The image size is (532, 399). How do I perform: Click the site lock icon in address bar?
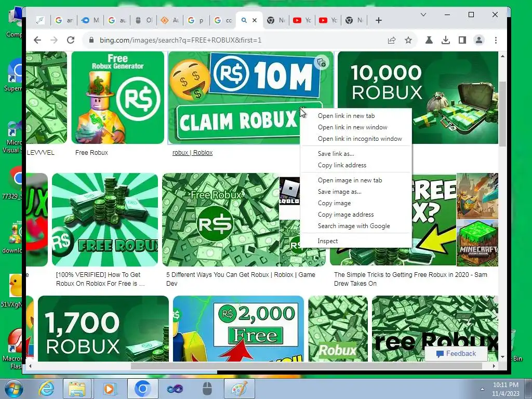91,40
